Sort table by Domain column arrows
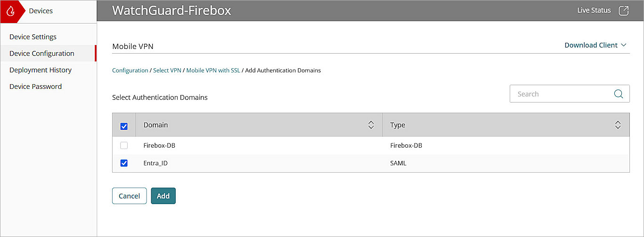The image size is (644, 237). pos(371,125)
